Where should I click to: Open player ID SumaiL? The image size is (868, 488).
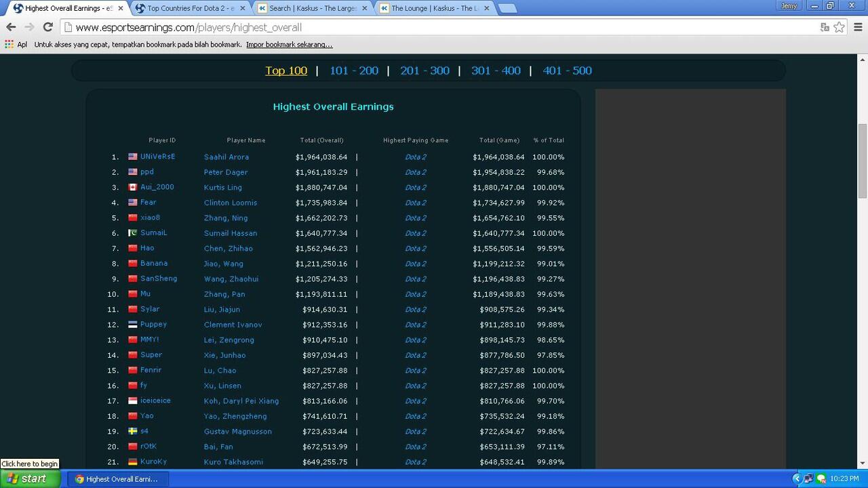pos(154,232)
